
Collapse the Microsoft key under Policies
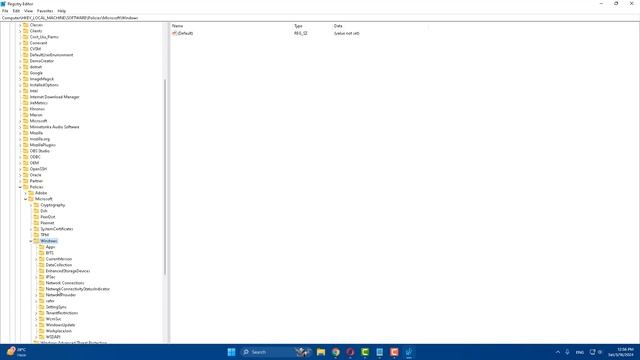[x=25, y=199]
